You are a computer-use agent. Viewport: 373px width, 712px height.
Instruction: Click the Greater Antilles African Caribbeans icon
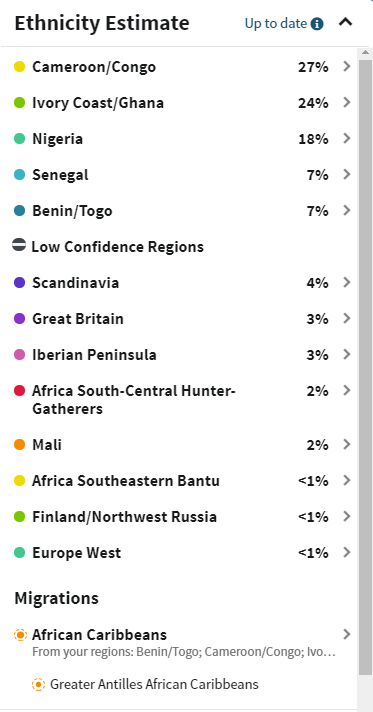(39, 684)
